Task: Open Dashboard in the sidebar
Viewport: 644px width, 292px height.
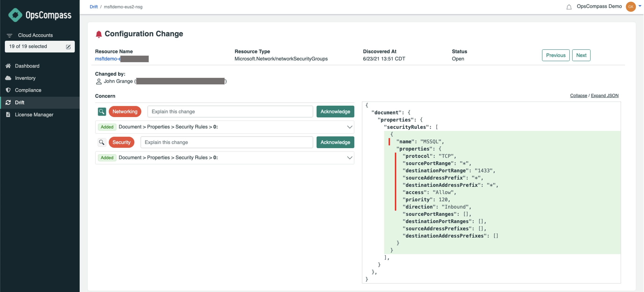Action: (x=27, y=66)
